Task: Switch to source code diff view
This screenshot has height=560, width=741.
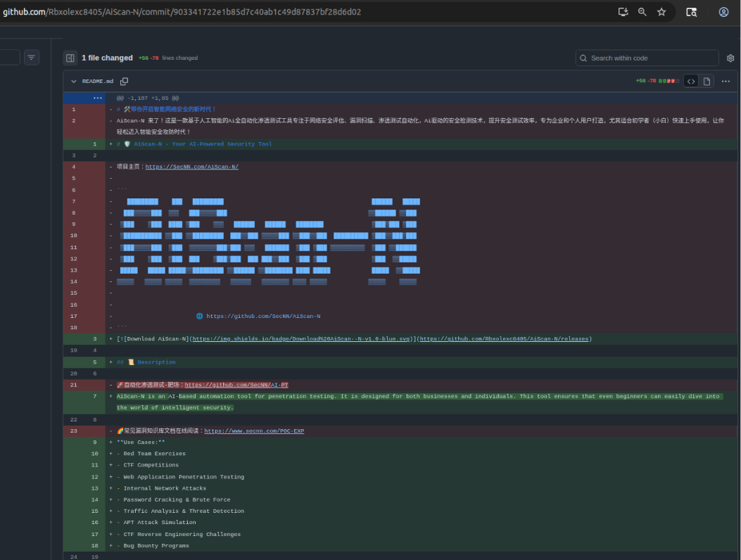Action: click(x=691, y=81)
